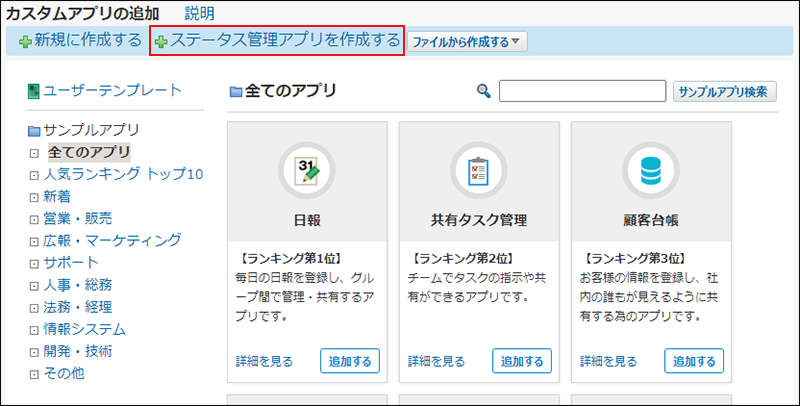Viewport: 800px width, 406px height.
Task: Click 追加する on the 日報 card
Action: click(350, 361)
